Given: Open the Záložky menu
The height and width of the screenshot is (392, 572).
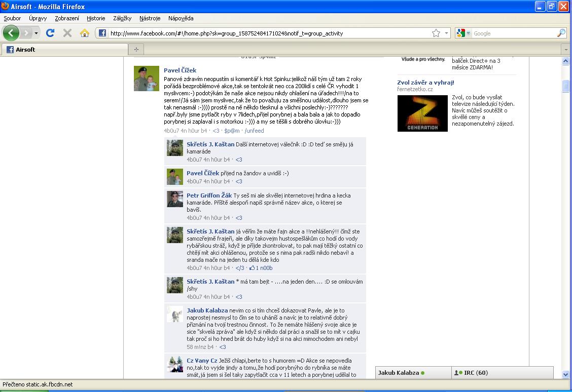Looking at the screenshot, I should click(122, 18).
